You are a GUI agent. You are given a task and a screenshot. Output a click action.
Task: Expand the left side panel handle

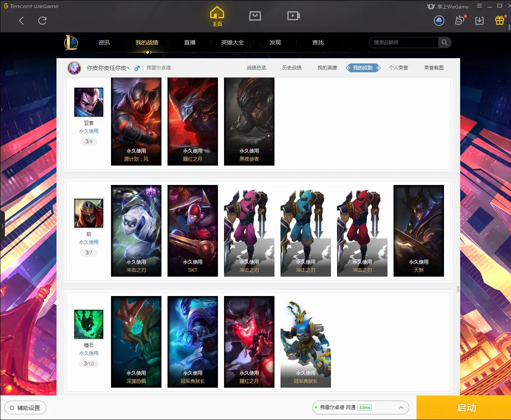(2, 226)
